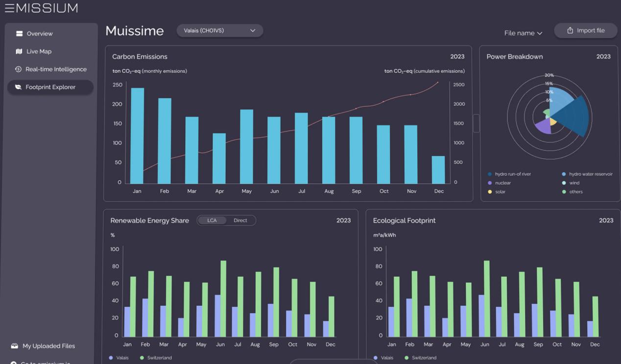Switch Renewable Energy Share to Direct
The image size is (621, 364).
point(240,221)
